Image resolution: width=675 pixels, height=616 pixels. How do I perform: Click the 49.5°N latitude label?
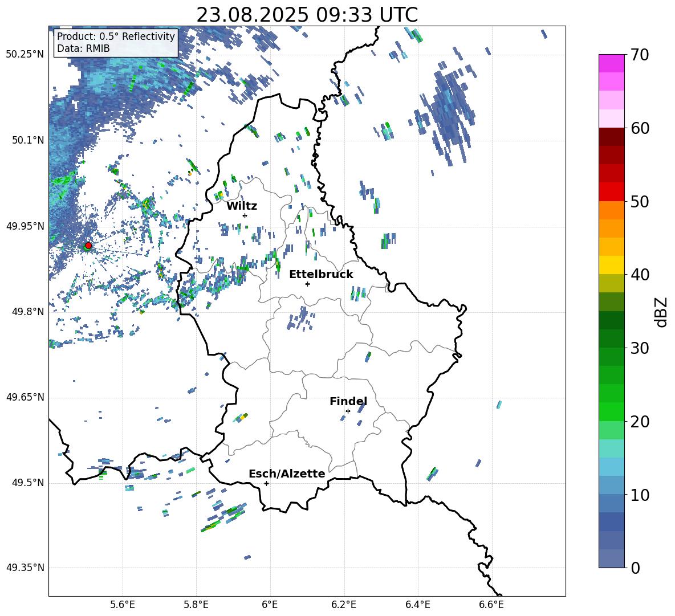(28, 483)
